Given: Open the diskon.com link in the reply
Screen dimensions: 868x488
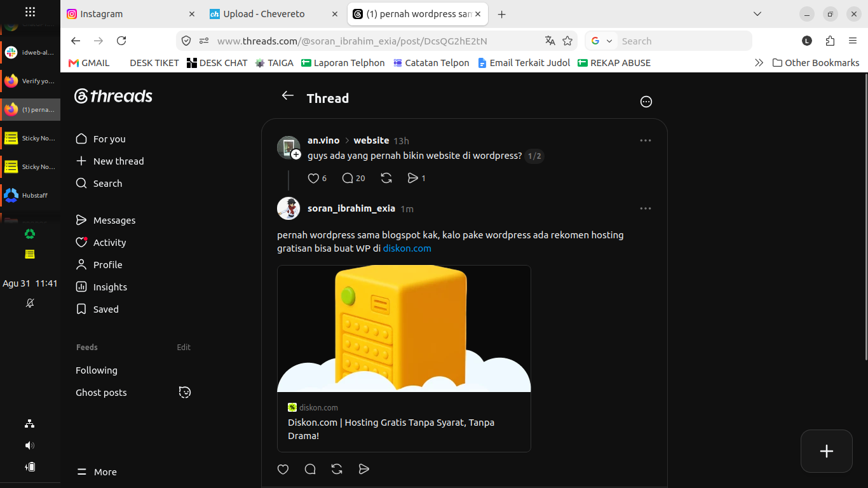Looking at the screenshot, I should click(407, 248).
